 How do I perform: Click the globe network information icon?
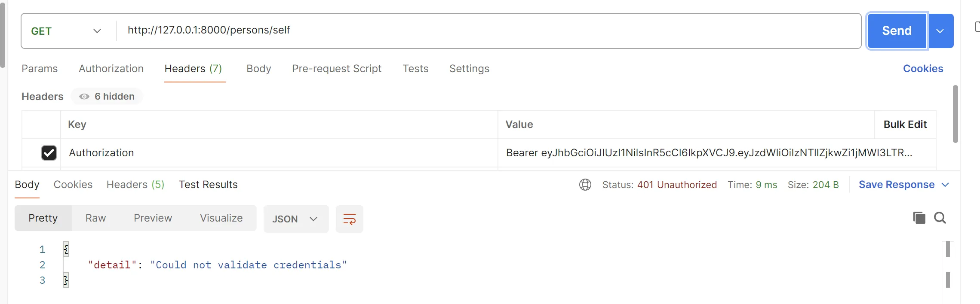pos(585,185)
